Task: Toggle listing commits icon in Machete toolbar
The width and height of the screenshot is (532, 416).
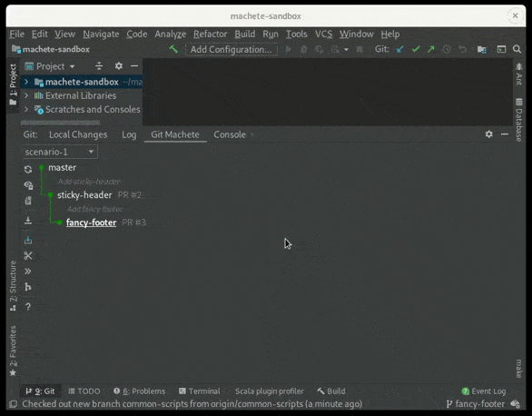Action: (x=28, y=185)
